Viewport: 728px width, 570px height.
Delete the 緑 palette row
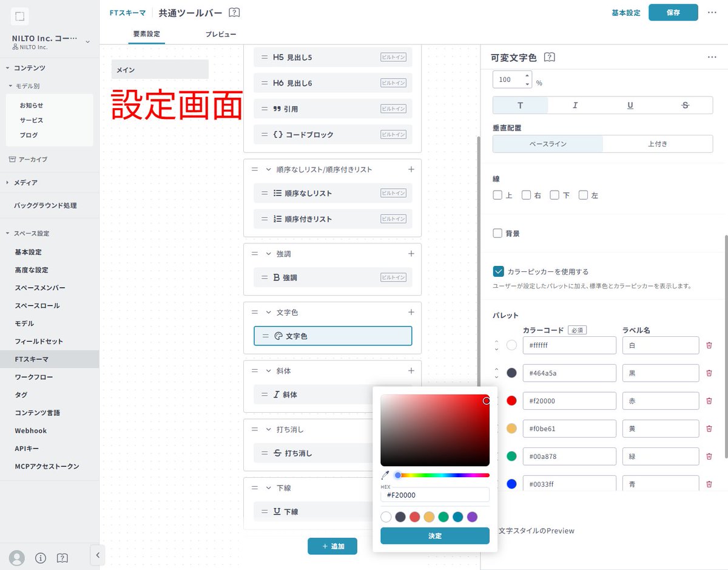[709, 456]
